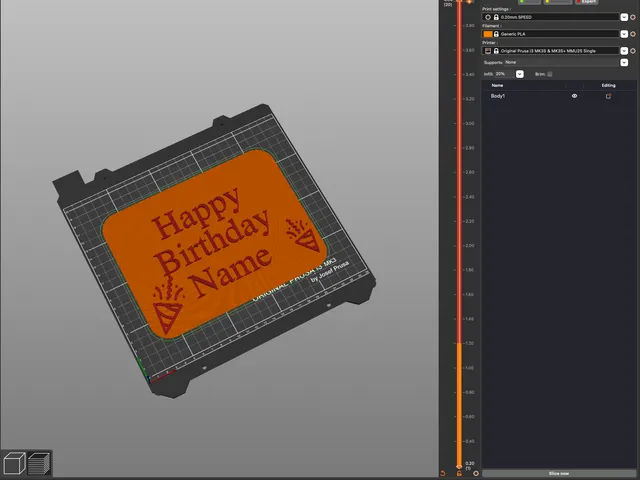This screenshot has height=480, width=640.
Task: Expand the Printer preset dropdown
Action: tap(624, 51)
